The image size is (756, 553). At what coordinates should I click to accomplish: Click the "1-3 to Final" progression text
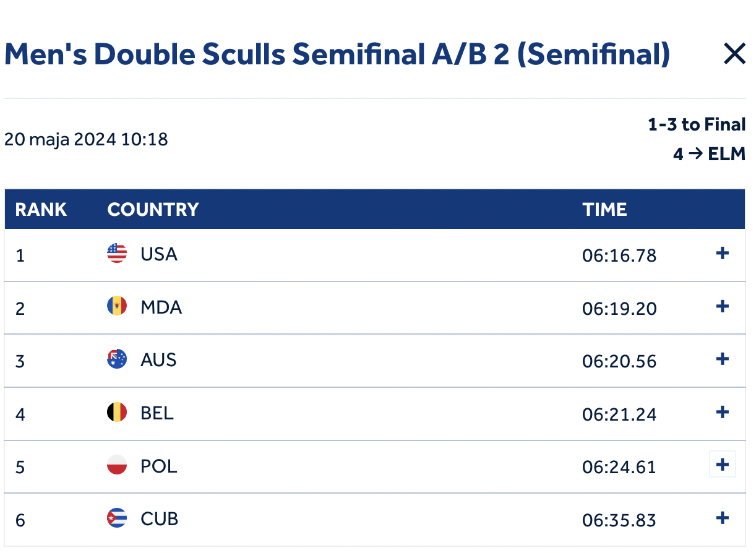pos(696,125)
